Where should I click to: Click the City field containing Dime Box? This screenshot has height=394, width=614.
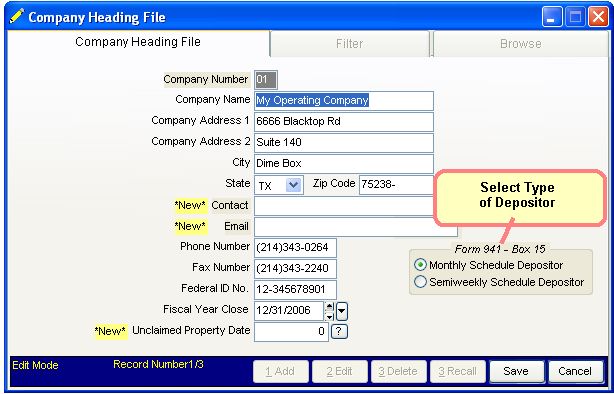[x=344, y=163]
